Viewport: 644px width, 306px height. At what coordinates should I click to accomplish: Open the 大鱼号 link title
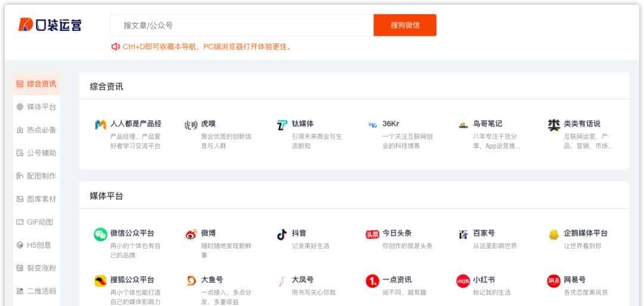212,280
